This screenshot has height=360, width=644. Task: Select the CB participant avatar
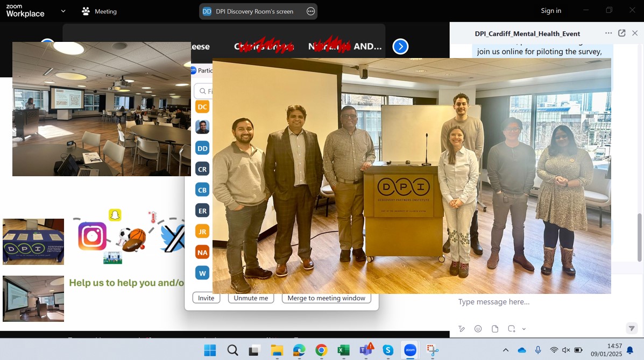202,190
